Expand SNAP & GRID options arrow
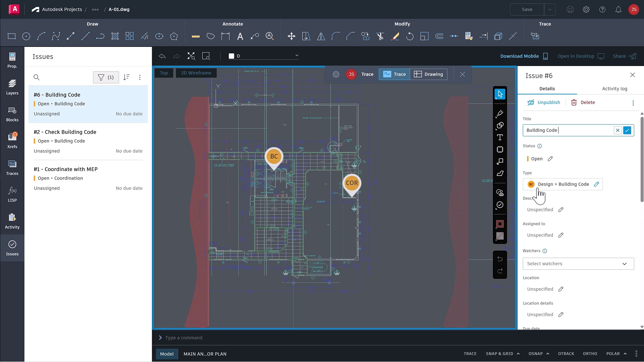The height and width of the screenshot is (362, 644). click(x=518, y=354)
